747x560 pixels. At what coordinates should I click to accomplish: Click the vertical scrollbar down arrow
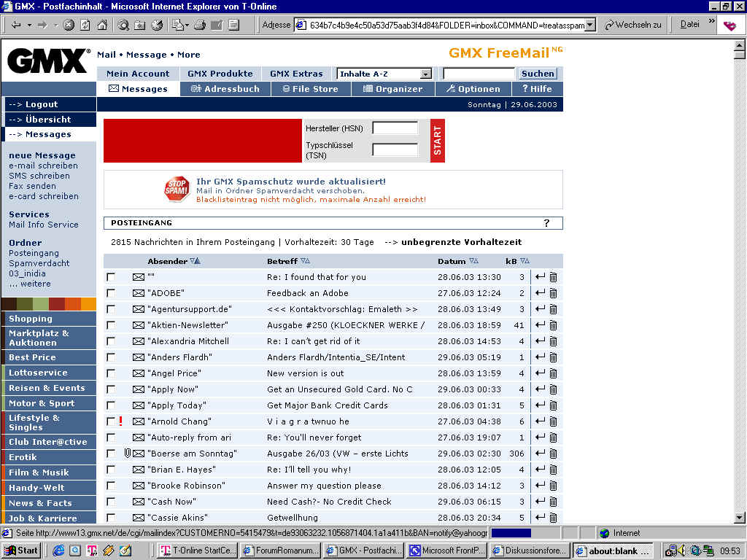tap(740, 517)
